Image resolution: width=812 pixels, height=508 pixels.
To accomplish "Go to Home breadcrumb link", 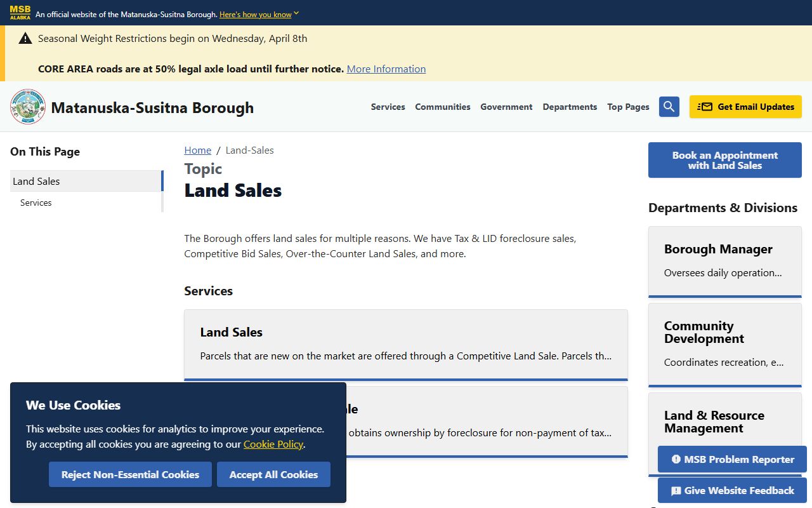I will coord(198,150).
